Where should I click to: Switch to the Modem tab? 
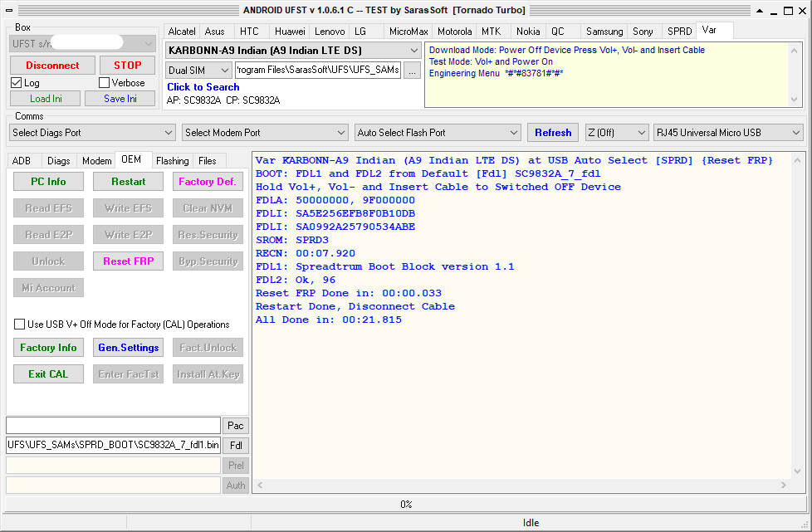[x=97, y=161]
